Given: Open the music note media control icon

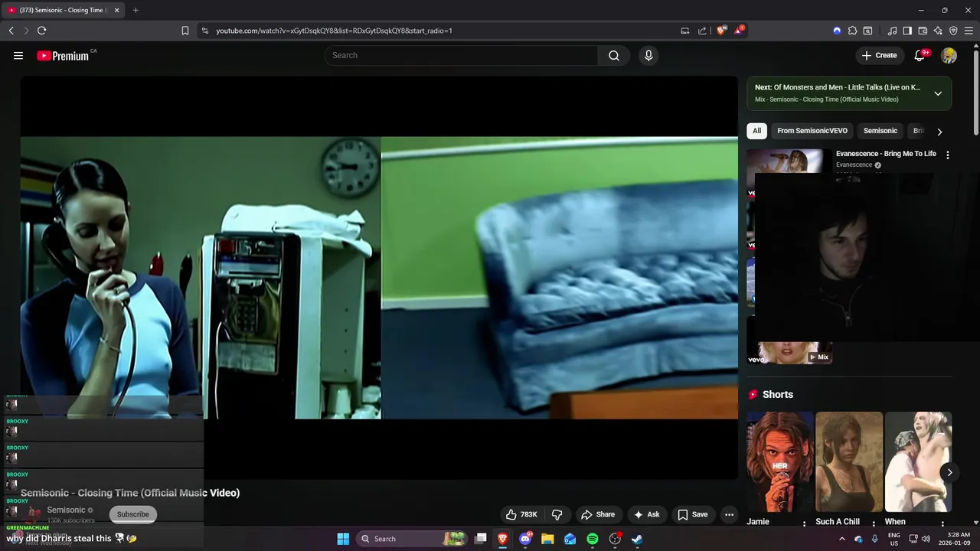Looking at the screenshot, I should [892, 31].
